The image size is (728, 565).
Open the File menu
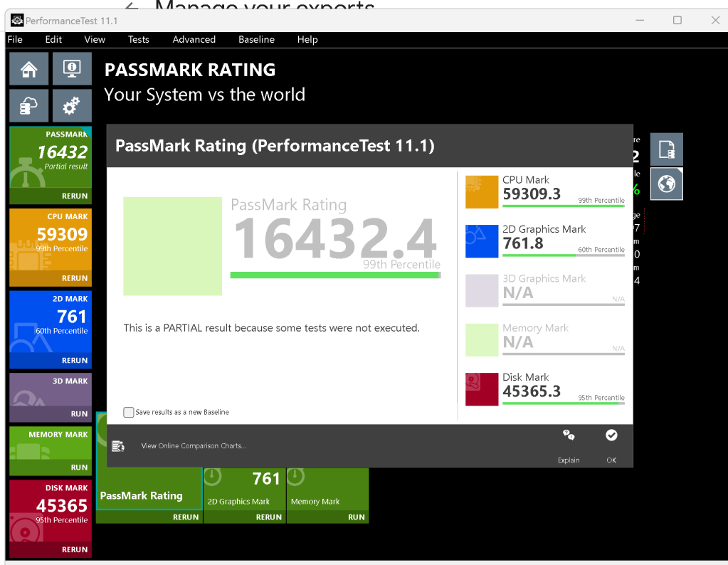tap(15, 39)
